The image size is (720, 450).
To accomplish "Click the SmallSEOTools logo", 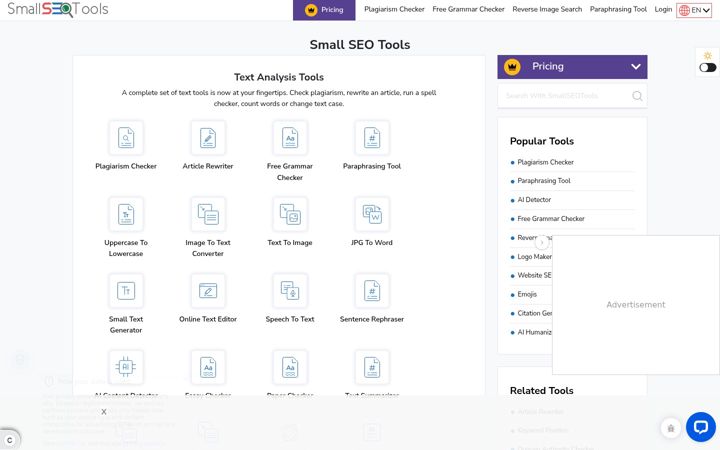I will (58, 9).
